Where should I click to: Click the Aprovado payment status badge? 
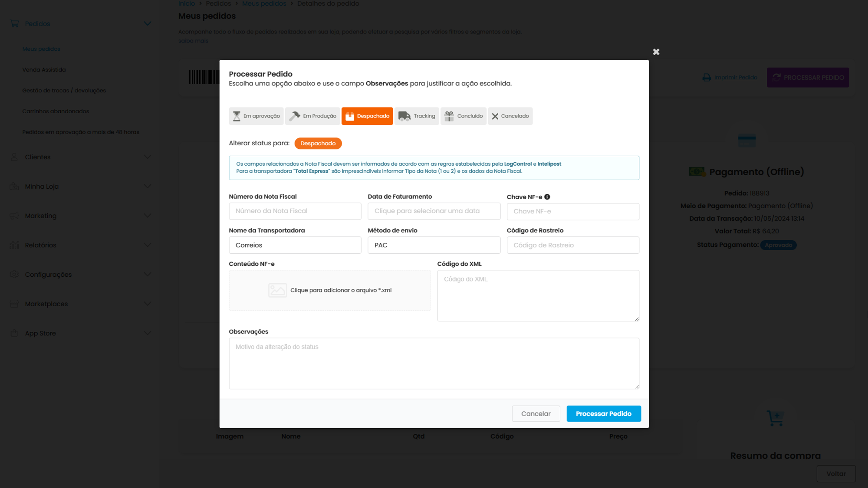pyautogui.click(x=778, y=245)
